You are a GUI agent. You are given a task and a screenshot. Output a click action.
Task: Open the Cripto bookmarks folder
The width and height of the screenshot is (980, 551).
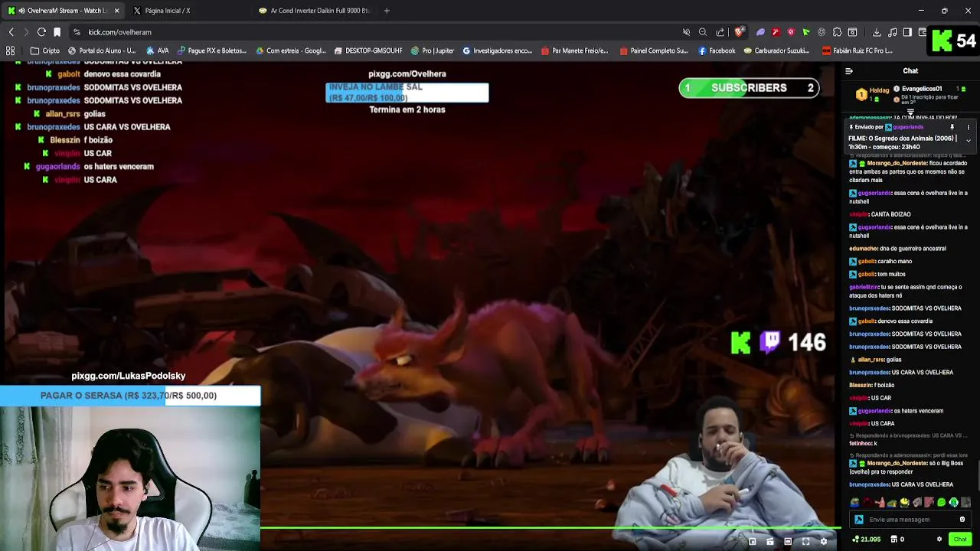pyautogui.click(x=45, y=51)
